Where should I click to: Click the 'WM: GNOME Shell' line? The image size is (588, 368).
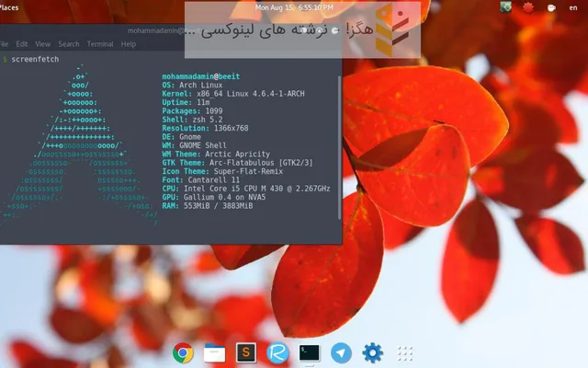(x=194, y=145)
